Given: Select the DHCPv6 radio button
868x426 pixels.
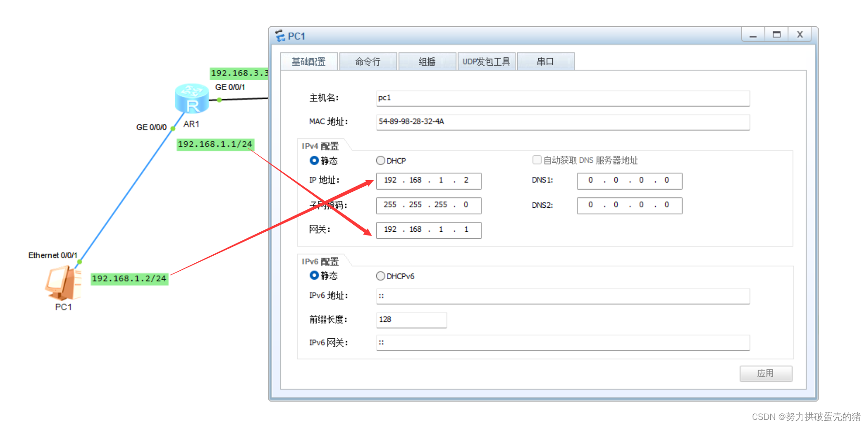Looking at the screenshot, I should [x=380, y=276].
